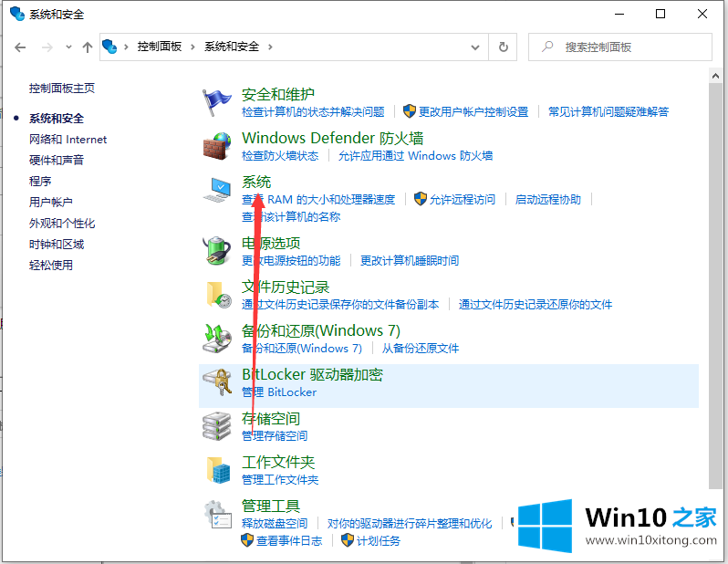Click 通过文件历史记录还原你的文件 link
The image size is (728, 564).
[x=536, y=304]
